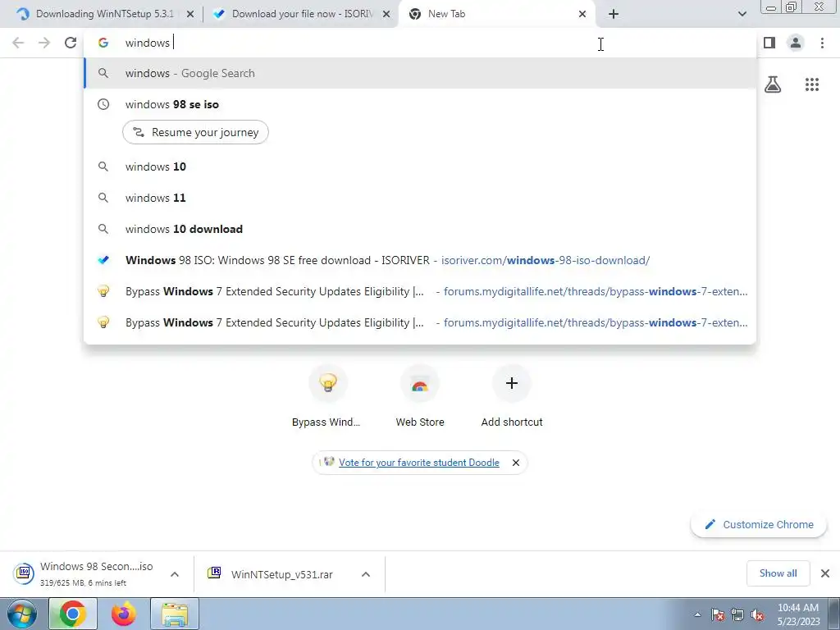Viewport: 840px width, 630px height.
Task: Open Windows Explorer from the taskbar
Action: pos(175,614)
